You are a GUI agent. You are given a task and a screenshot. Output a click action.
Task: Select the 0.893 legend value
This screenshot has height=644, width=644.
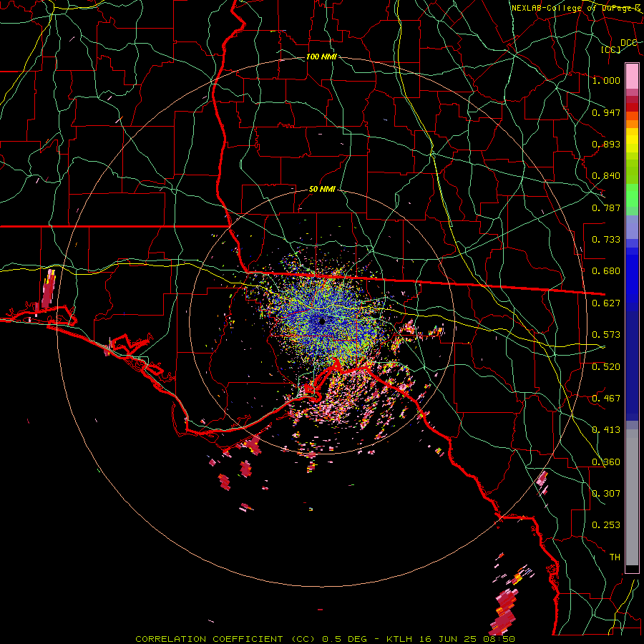(606, 144)
